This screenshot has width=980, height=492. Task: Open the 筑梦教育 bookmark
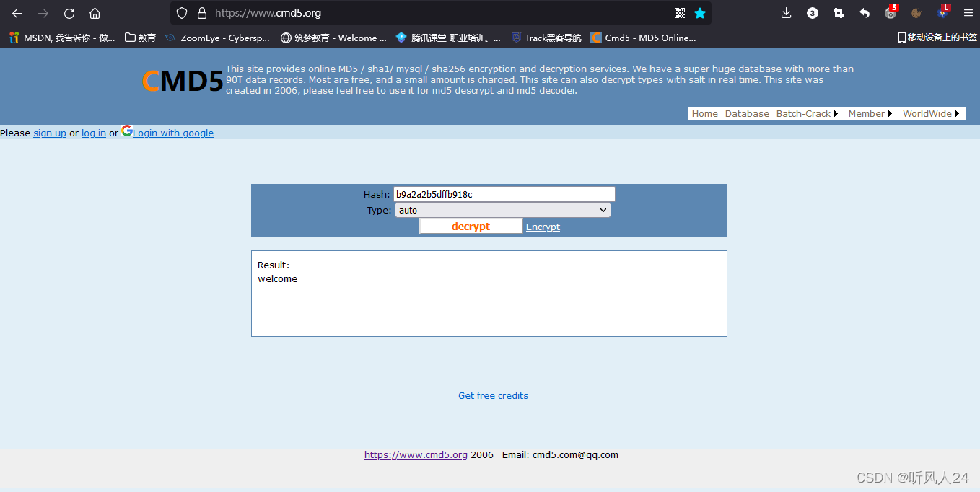point(333,38)
